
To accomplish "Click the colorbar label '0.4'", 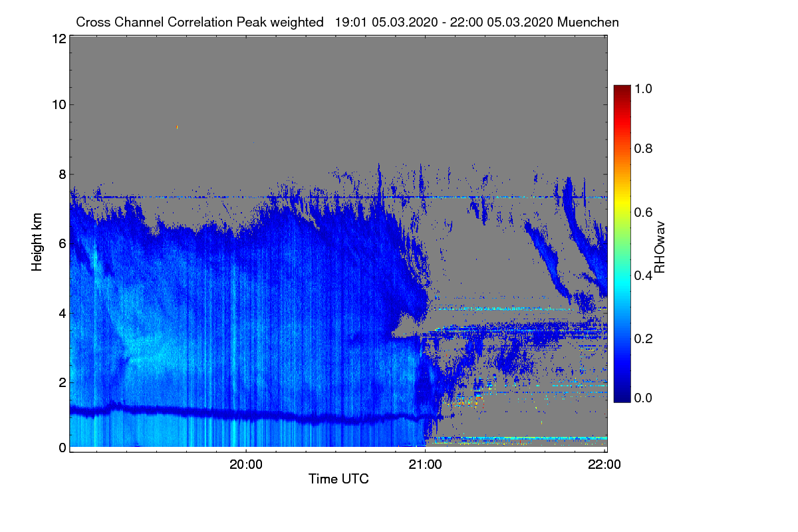I will [x=643, y=275].
